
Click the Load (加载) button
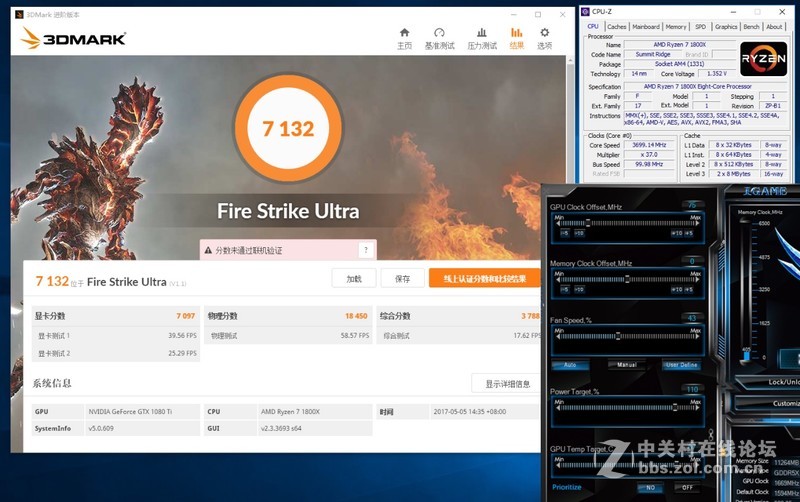point(354,279)
